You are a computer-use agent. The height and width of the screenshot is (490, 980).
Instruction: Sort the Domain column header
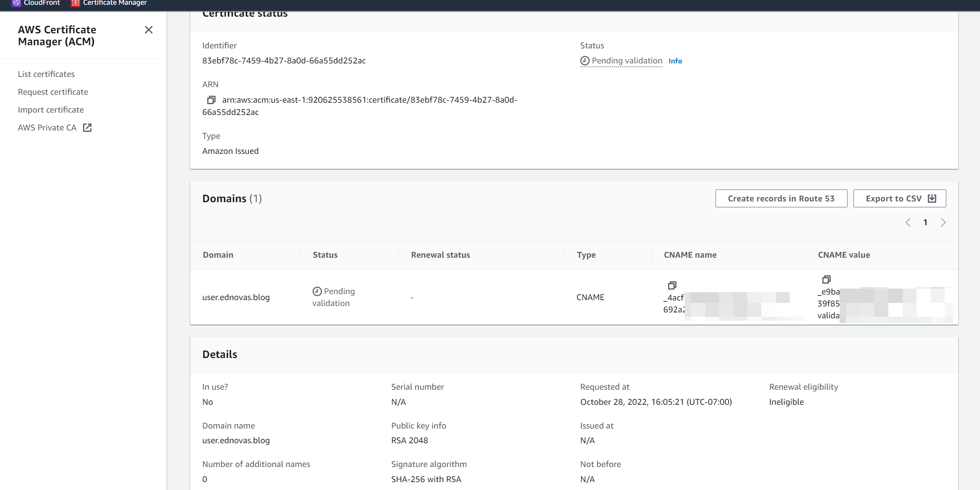(x=217, y=255)
